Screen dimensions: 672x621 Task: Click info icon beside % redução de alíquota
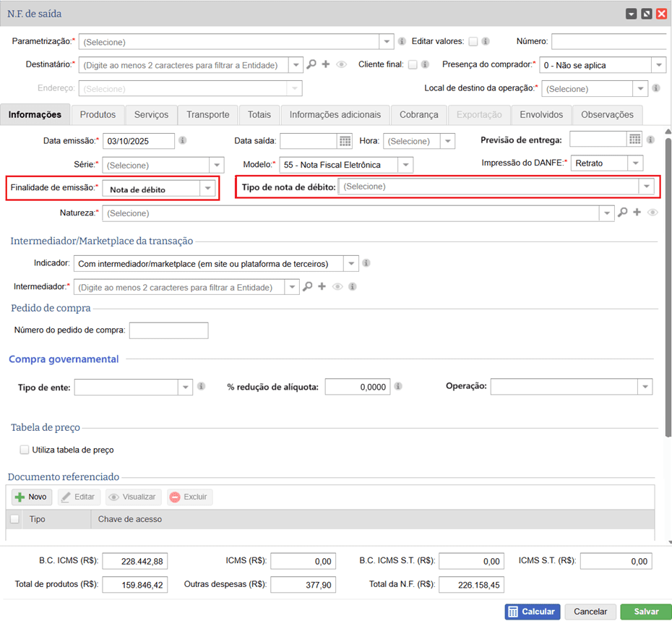(398, 387)
